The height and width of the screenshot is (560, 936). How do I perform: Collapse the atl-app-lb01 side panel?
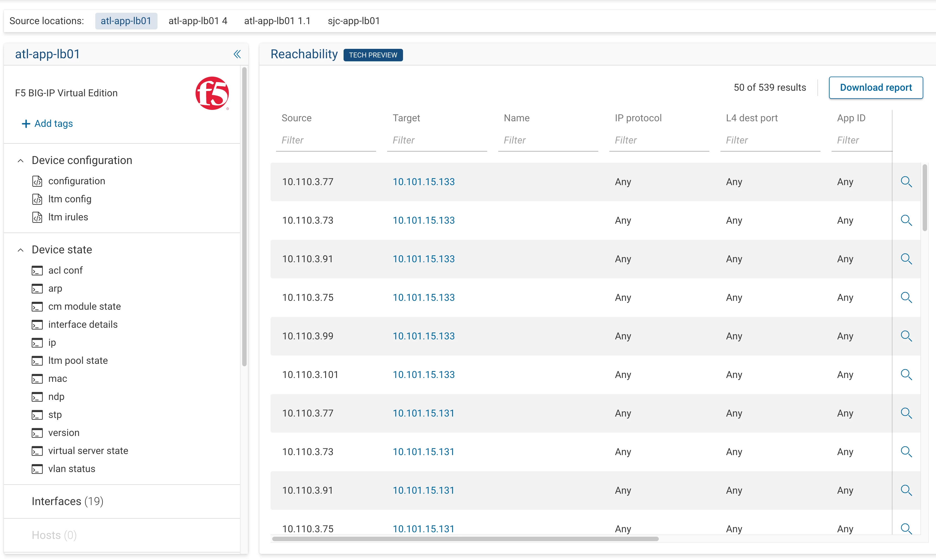tap(237, 54)
